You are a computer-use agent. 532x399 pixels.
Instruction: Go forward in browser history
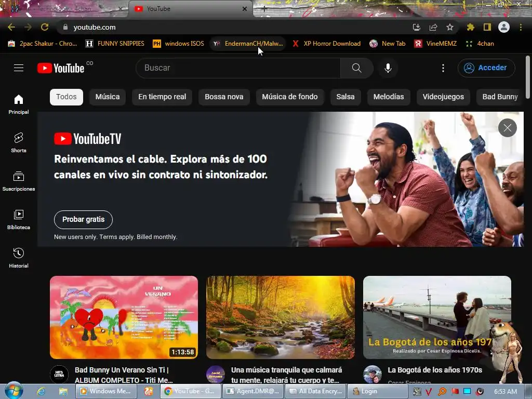[28, 27]
